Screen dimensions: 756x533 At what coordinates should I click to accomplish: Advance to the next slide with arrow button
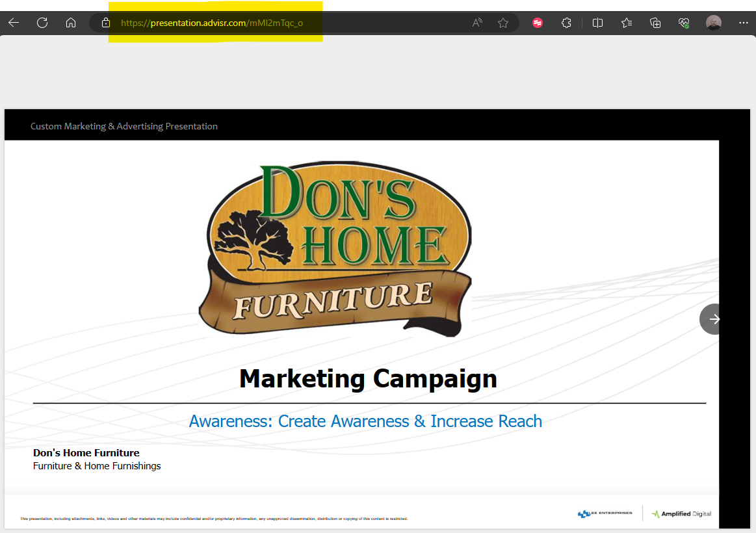714,319
